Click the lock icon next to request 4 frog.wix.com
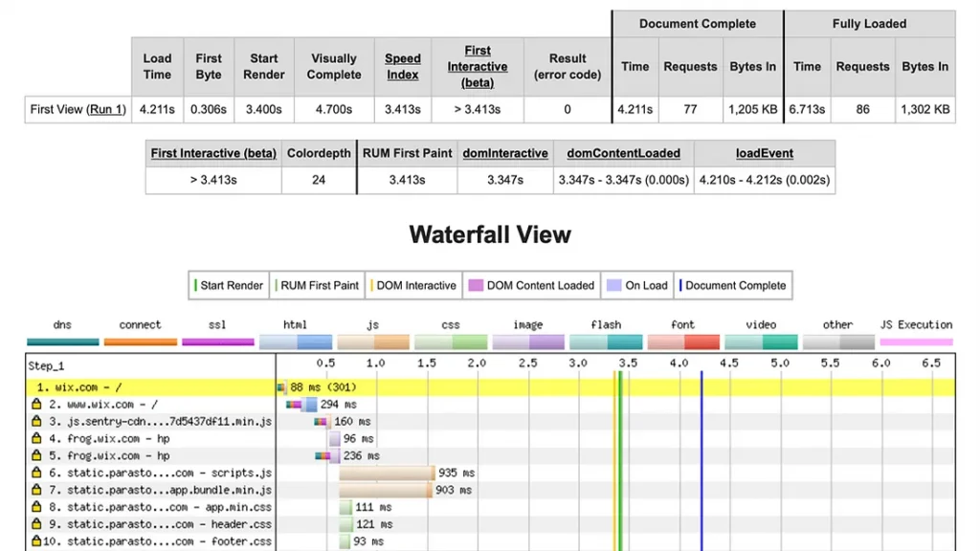 [x=36, y=439]
